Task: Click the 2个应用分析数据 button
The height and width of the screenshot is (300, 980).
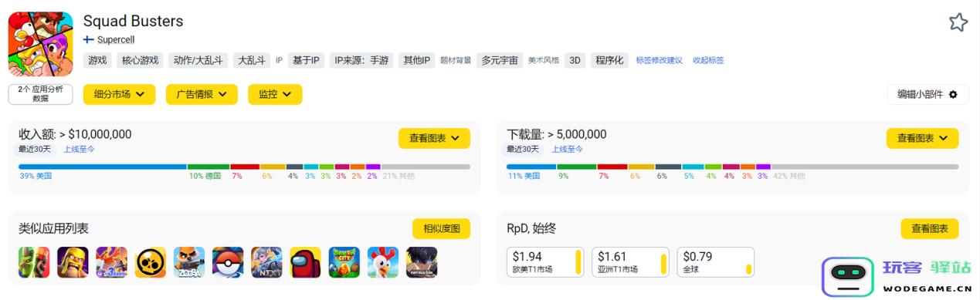Action: point(40,94)
